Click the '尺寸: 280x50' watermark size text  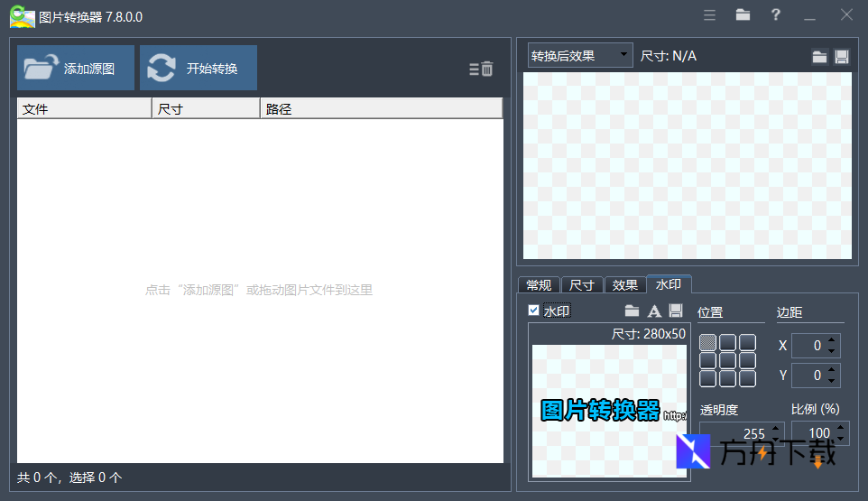pyautogui.click(x=648, y=334)
